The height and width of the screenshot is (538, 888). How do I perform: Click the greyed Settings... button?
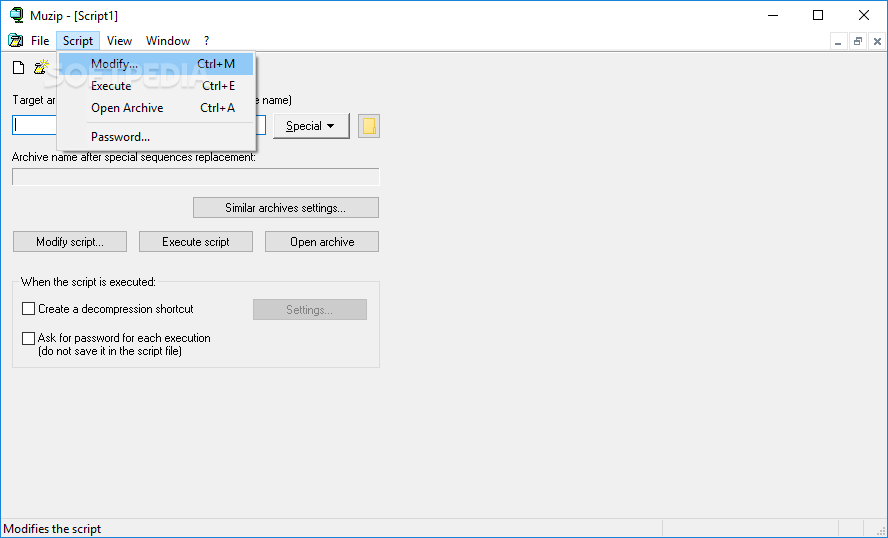click(x=310, y=310)
